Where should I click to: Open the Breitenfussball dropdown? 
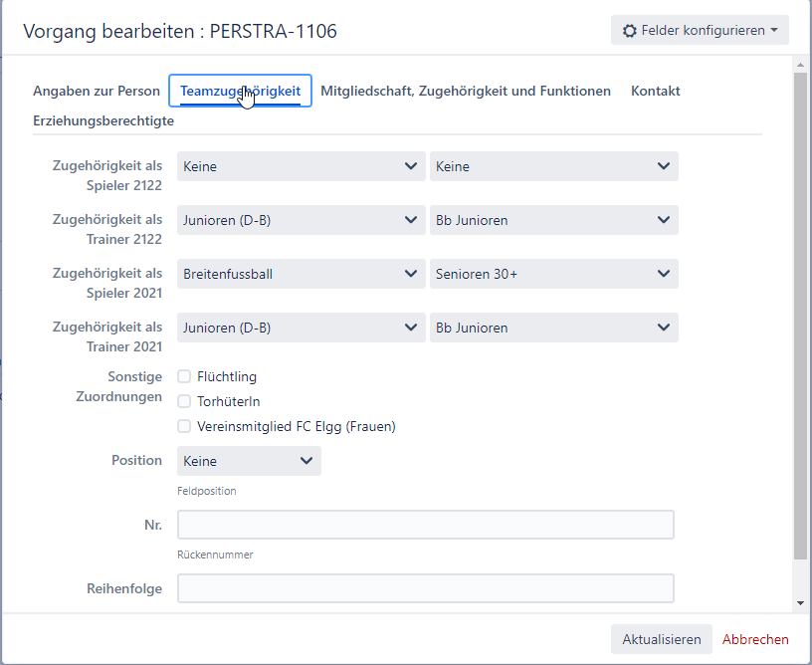click(x=301, y=274)
